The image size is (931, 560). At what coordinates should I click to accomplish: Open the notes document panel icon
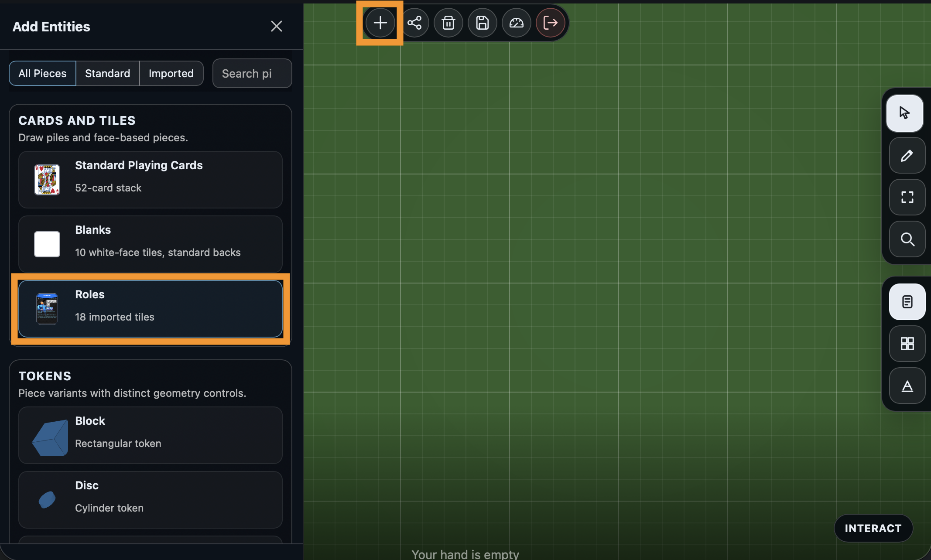pos(907,302)
